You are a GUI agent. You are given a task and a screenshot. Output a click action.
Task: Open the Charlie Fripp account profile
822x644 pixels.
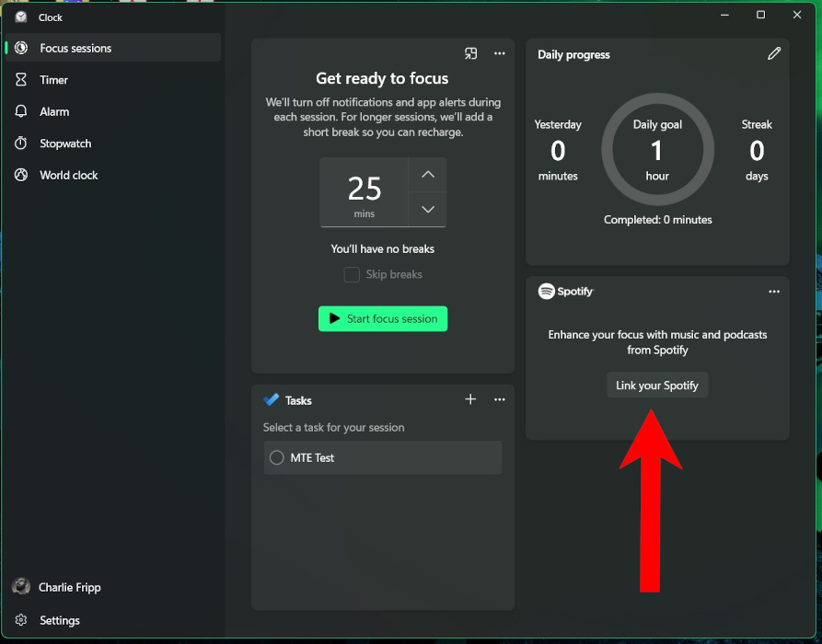[69, 587]
